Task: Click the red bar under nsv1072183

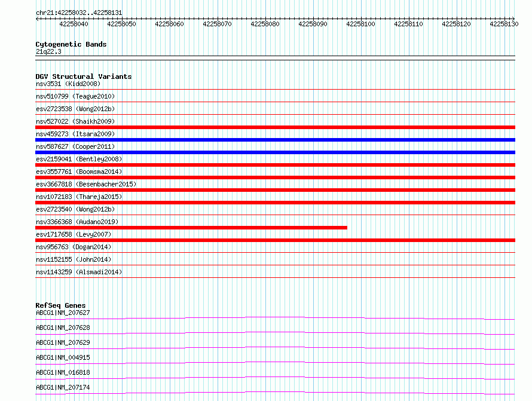Action: click(275, 203)
